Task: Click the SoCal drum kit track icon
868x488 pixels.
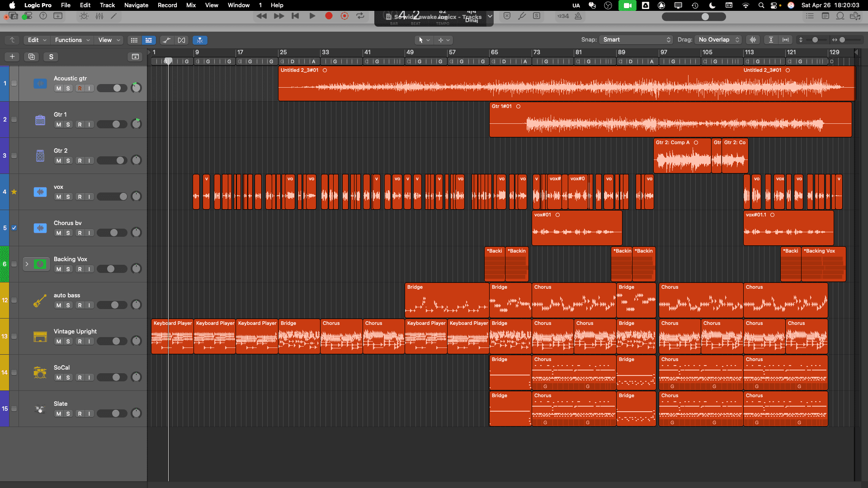Action: pyautogui.click(x=40, y=373)
